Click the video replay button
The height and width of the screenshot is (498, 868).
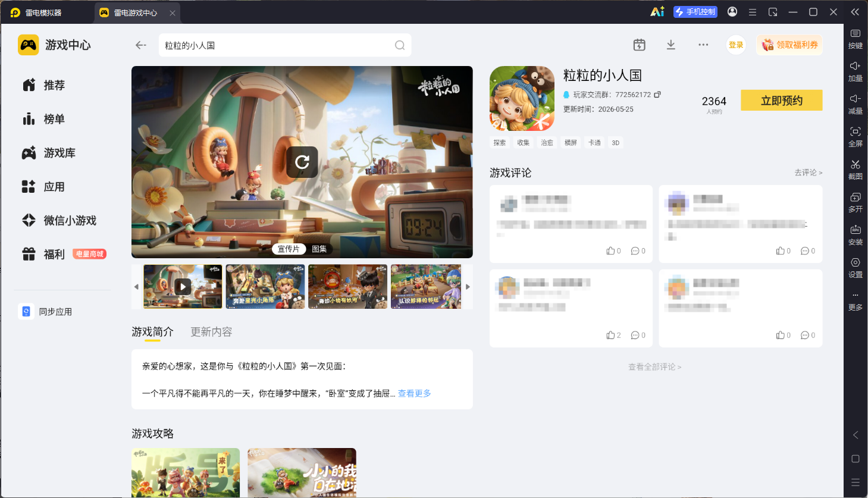(302, 162)
